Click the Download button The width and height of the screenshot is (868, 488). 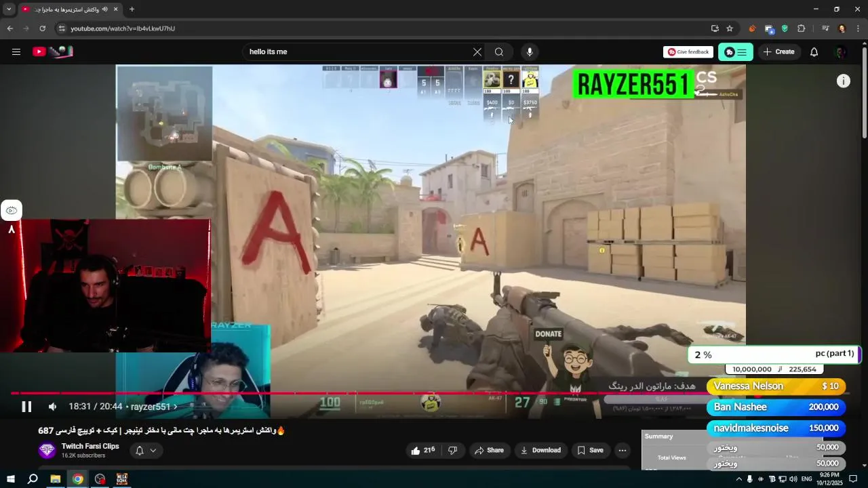point(540,450)
